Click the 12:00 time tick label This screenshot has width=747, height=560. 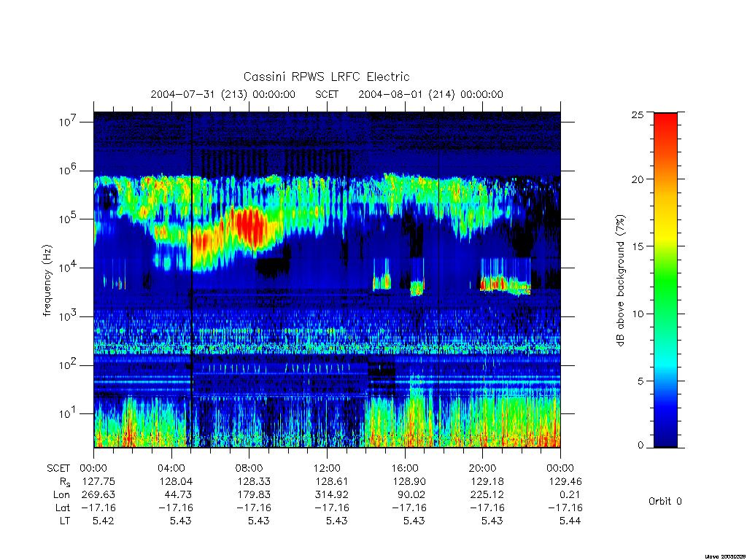click(328, 468)
